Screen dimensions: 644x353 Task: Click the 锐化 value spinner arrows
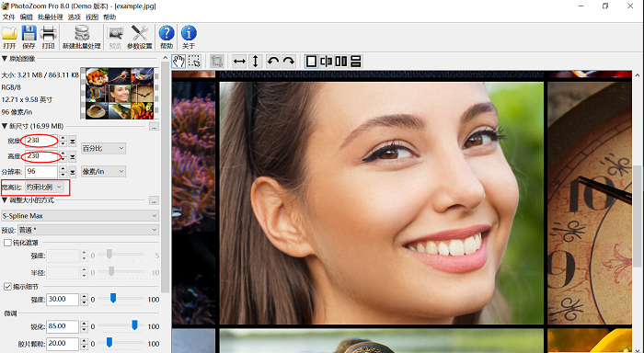click(85, 326)
